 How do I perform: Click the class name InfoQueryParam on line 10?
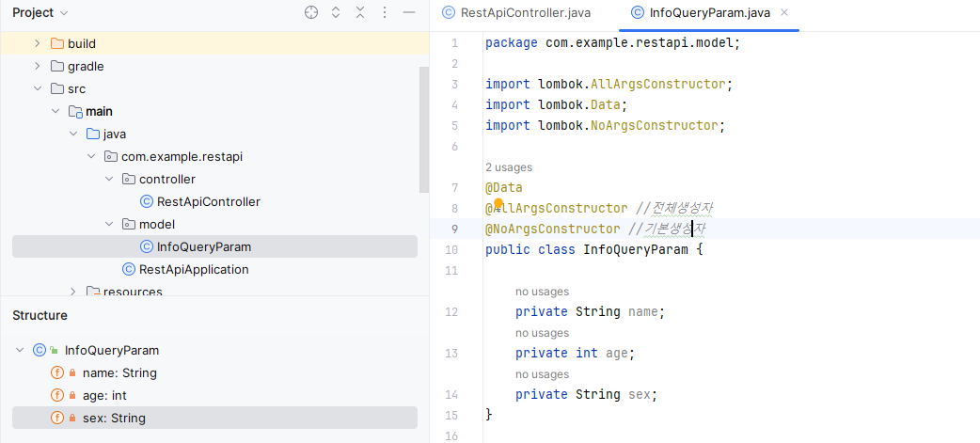636,250
